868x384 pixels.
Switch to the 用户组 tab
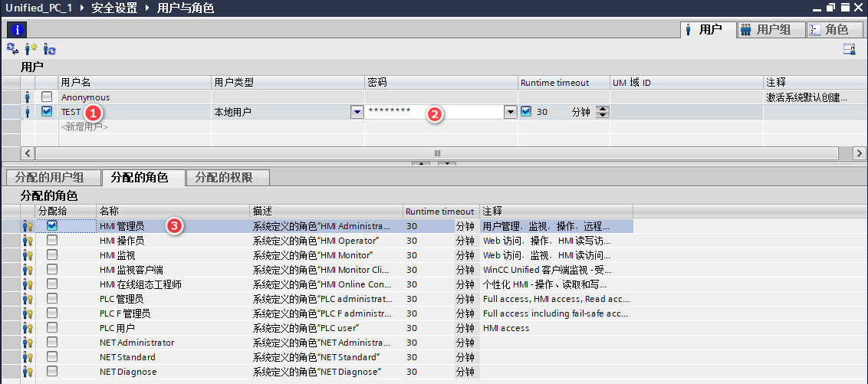pyautogui.click(x=771, y=30)
